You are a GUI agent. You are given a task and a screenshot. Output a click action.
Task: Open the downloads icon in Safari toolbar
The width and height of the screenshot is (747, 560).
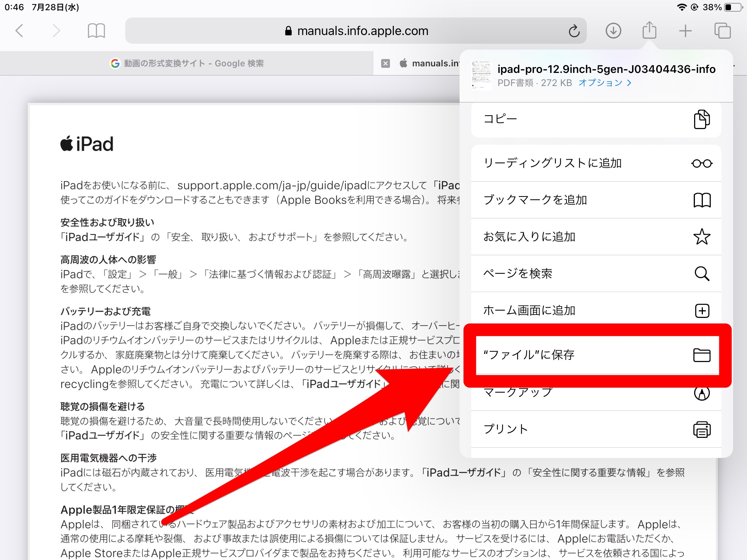[614, 31]
